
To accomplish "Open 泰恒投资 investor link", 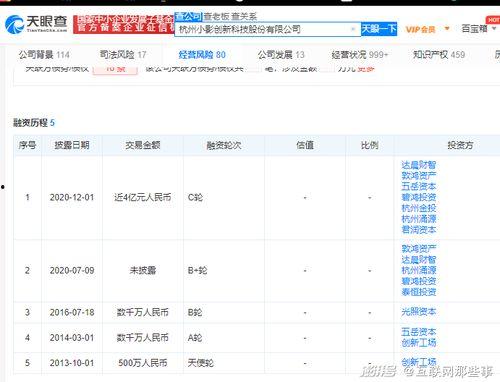I will pos(419,292).
